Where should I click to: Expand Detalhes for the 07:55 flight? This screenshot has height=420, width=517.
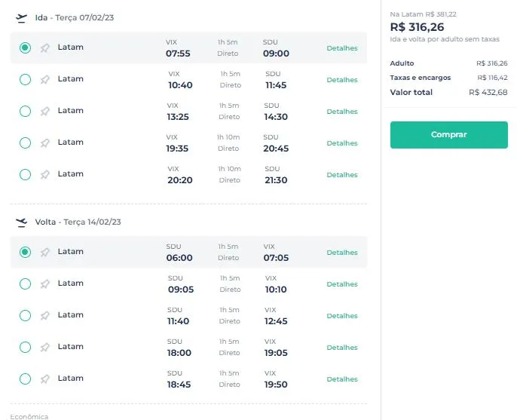(x=342, y=48)
